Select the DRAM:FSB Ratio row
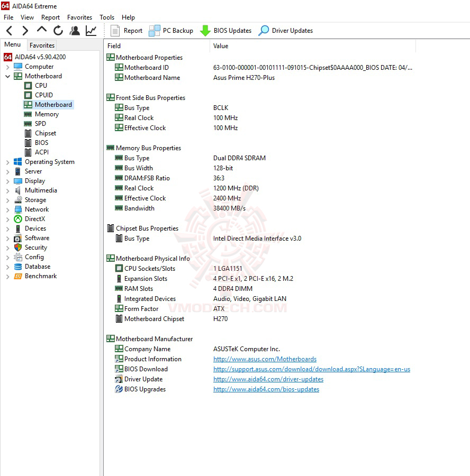The height and width of the screenshot is (476, 470). (x=261, y=178)
